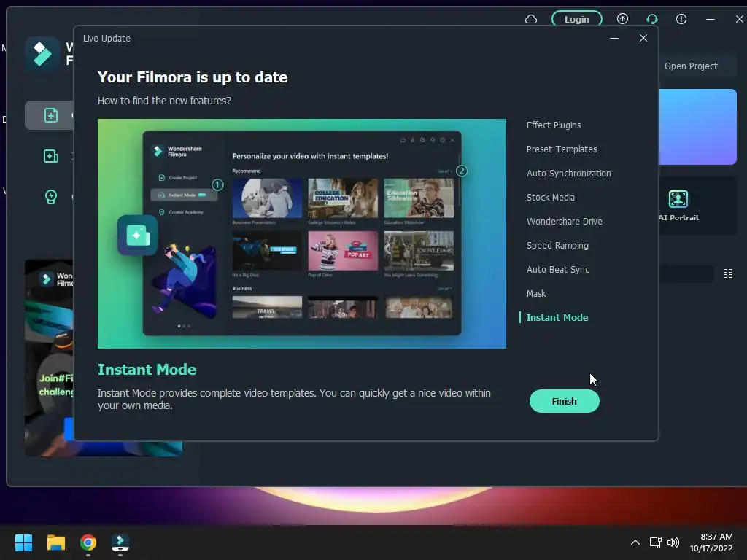The width and height of the screenshot is (747, 560).
Task: Select the new project icon in the sidebar
Action: click(51, 115)
